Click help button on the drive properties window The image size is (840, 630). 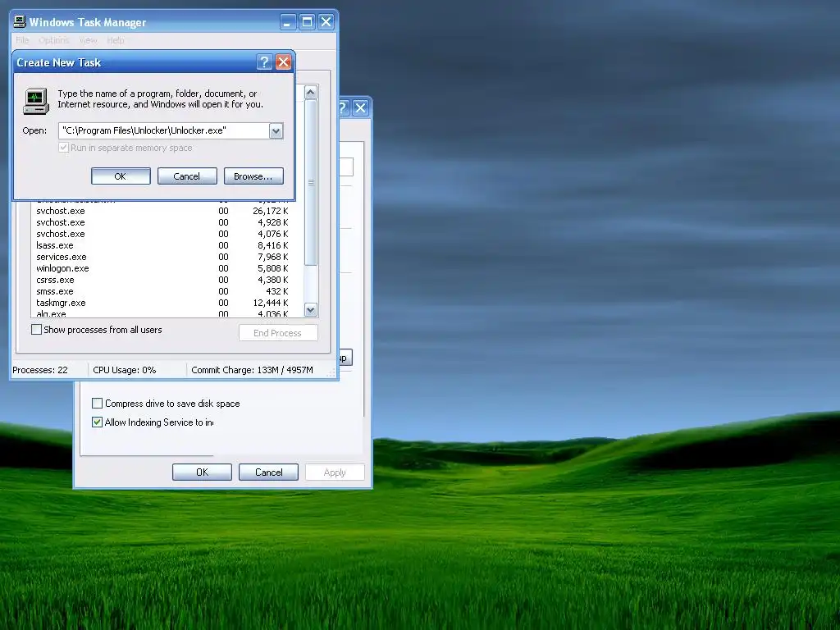pos(343,108)
